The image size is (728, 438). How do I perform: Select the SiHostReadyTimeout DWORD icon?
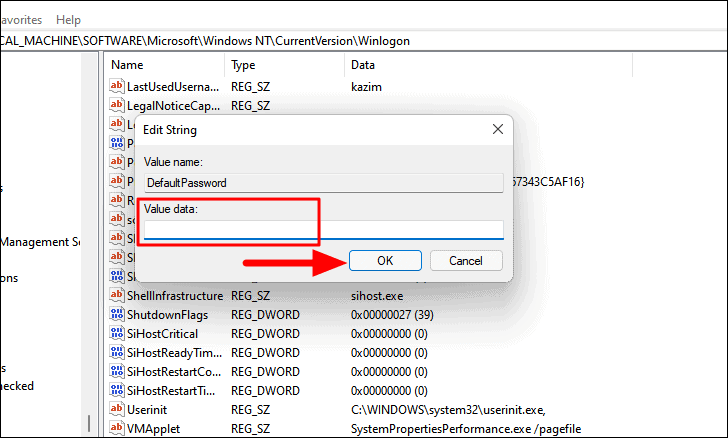click(x=117, y=352)
